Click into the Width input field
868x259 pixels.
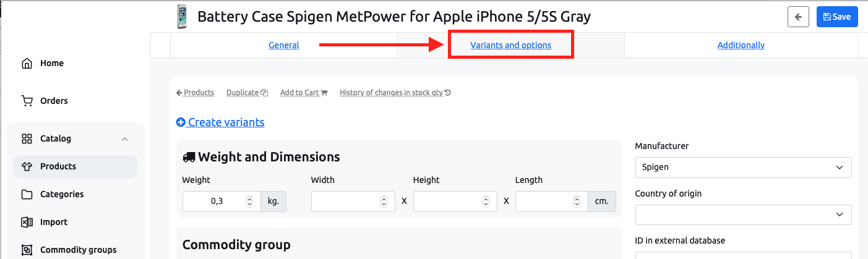pos(353,202)
